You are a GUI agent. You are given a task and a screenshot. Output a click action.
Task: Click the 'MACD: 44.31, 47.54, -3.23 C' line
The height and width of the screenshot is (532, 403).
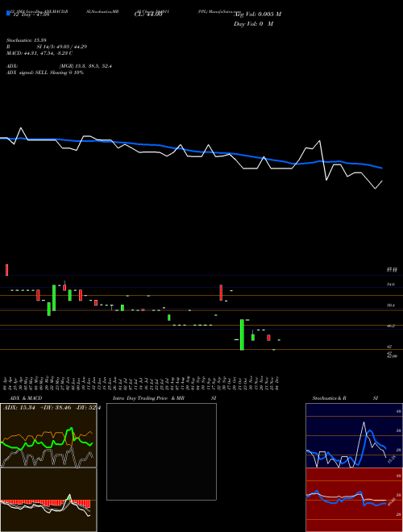(x=39, y=53)
